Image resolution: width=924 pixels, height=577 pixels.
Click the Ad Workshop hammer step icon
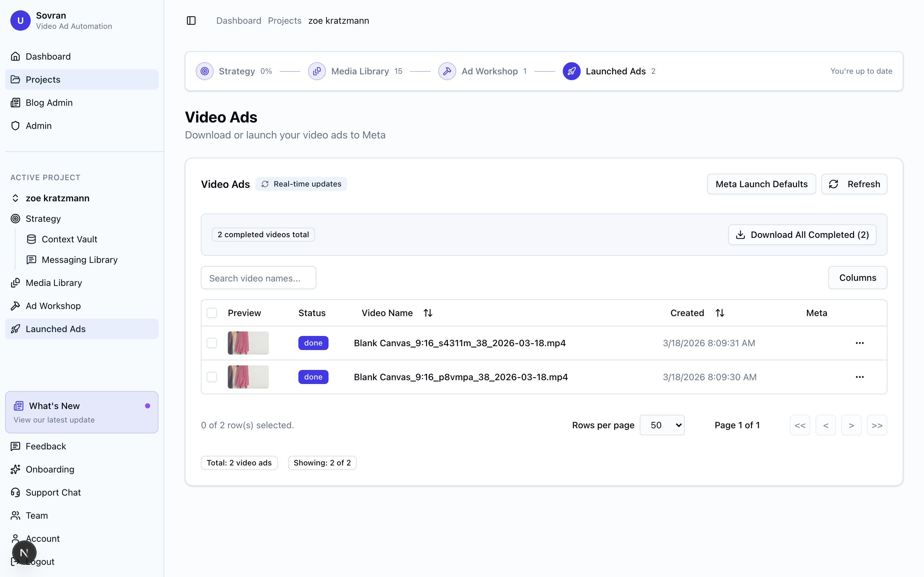click(447, 71)
